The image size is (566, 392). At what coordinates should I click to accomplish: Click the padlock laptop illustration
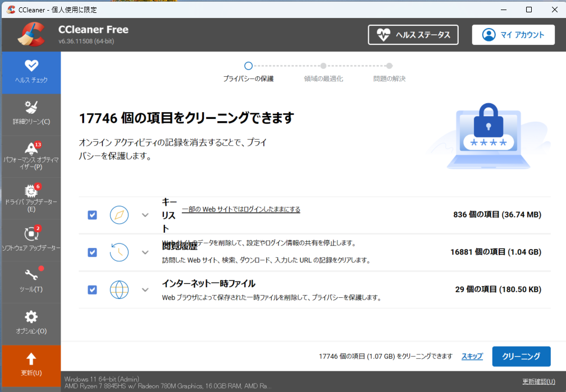[x=489, y=136]
